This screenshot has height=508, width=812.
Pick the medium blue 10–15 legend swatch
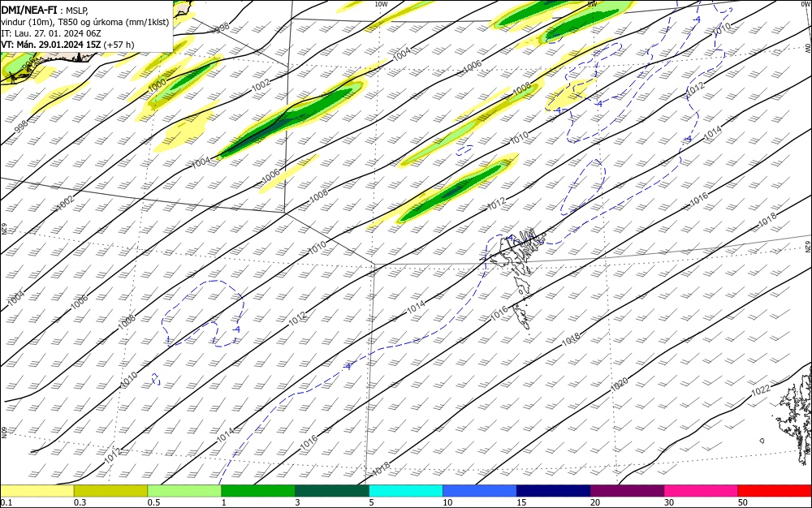[x=480, y=491]
